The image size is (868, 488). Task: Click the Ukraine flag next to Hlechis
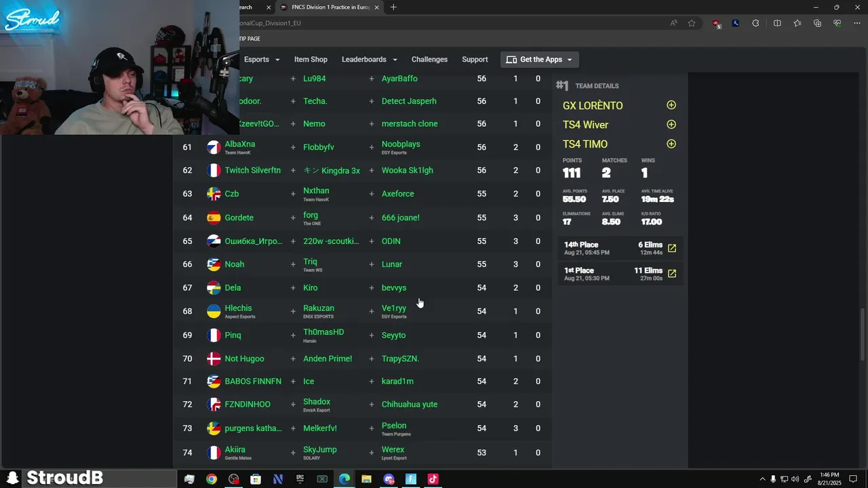pyautogui.click(x=214, y=311)
